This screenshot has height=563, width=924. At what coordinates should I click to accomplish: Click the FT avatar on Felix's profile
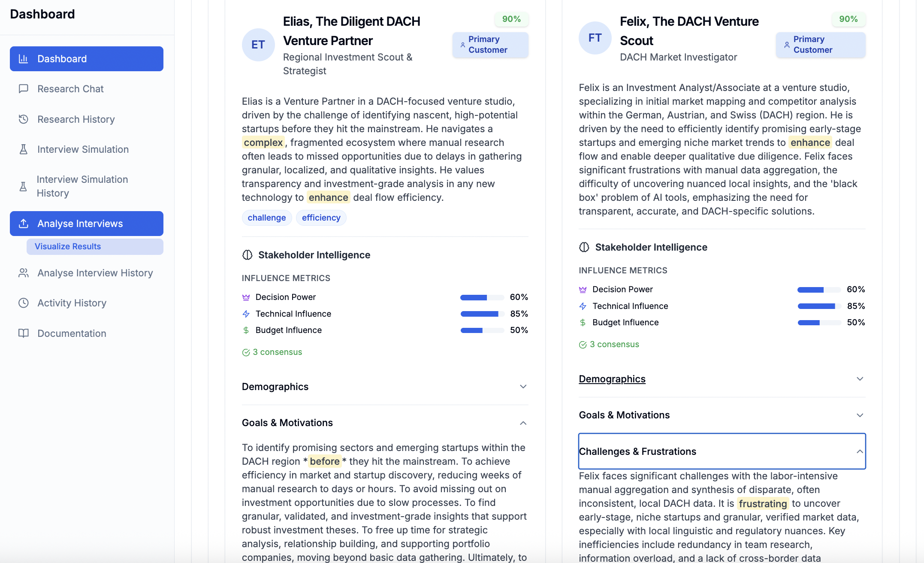[595, 38]
